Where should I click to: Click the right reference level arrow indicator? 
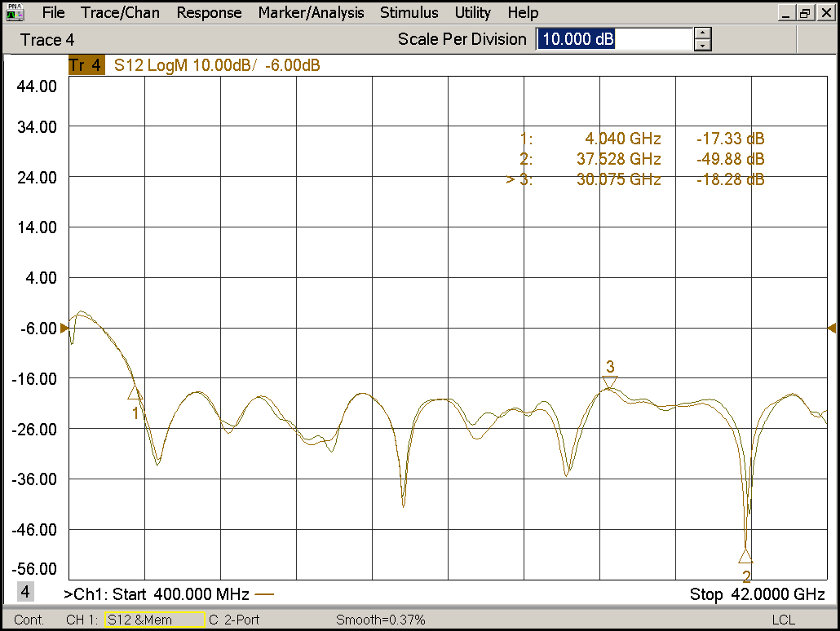pos(832,328)
